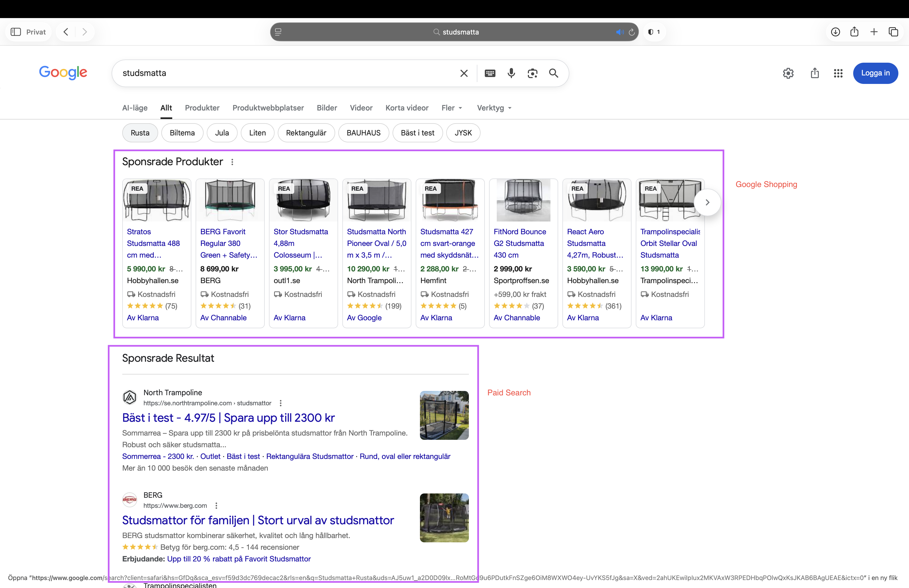
Task: Go to the Google home logo
Action: 63,73
